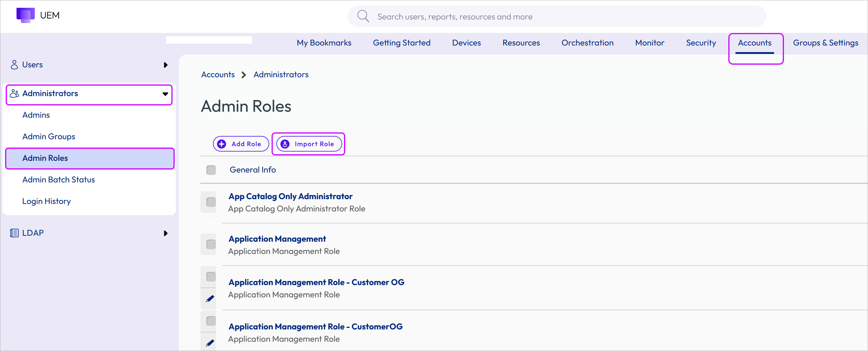Expand the Users section arrow
868x351 pixels.
165,65
